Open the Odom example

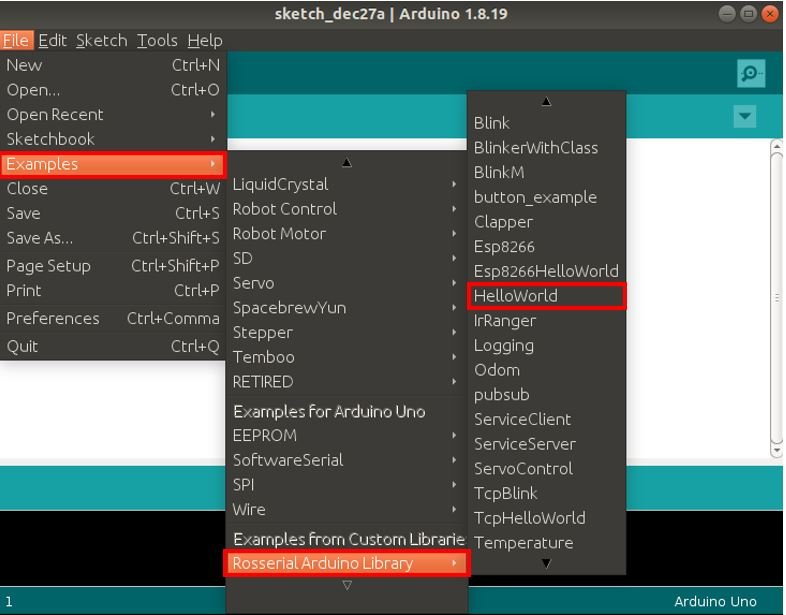coord(546,370)
